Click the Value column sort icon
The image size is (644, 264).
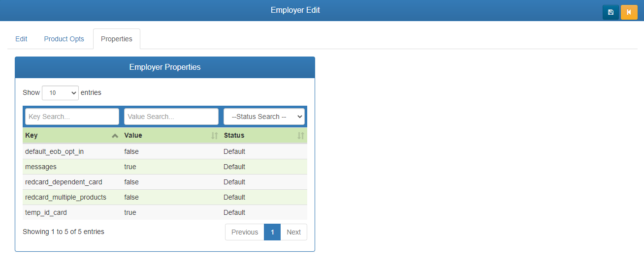click(214, 136)
